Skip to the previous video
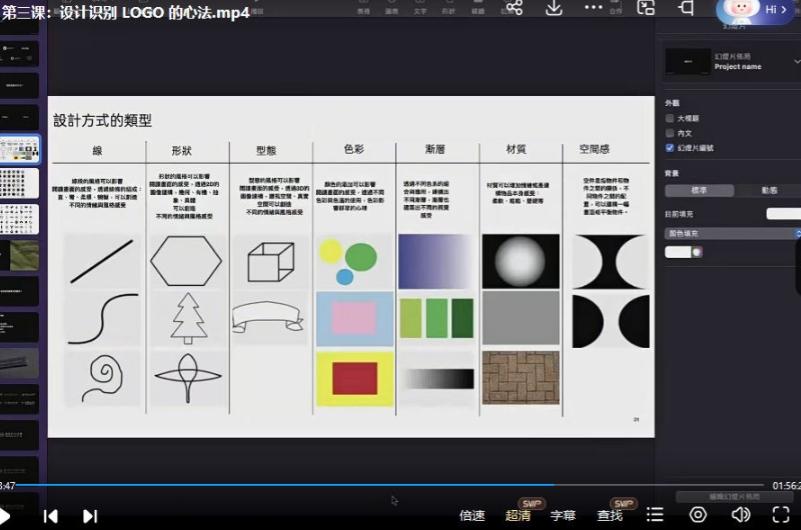 tap(50, 516)
